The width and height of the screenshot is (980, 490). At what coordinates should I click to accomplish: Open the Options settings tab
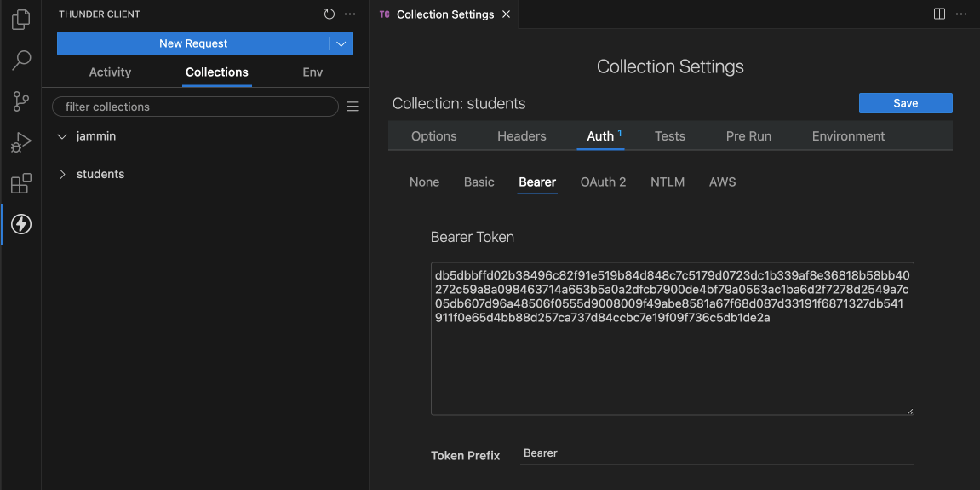click(x=433, y=135)
